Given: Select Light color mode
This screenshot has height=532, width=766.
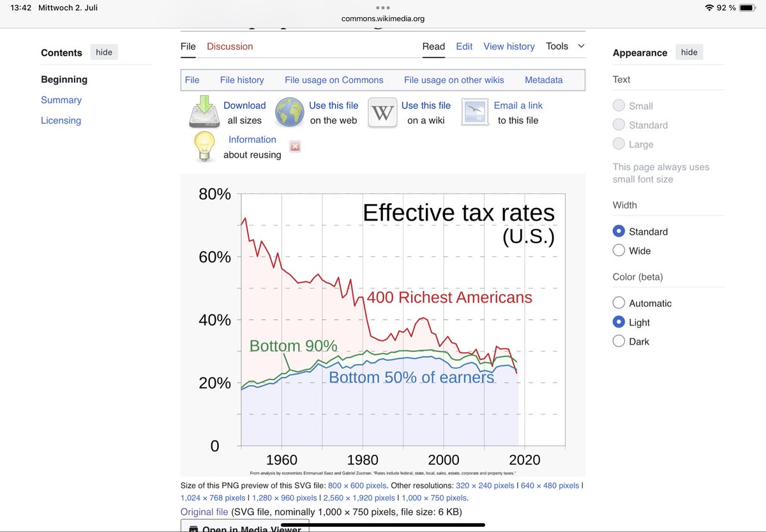Looking at the screenshot, I should [619, 322].
